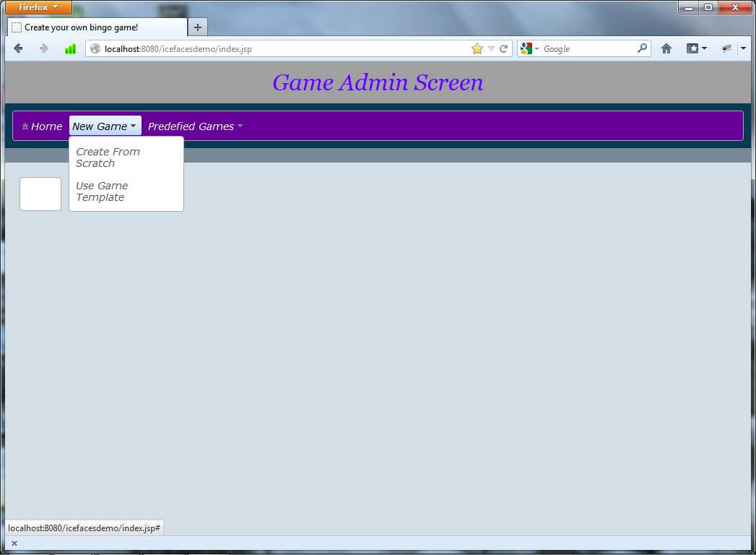Click the forward navigation arrow
This screenshot has width=756, height=555.
(x=43, y=48)
